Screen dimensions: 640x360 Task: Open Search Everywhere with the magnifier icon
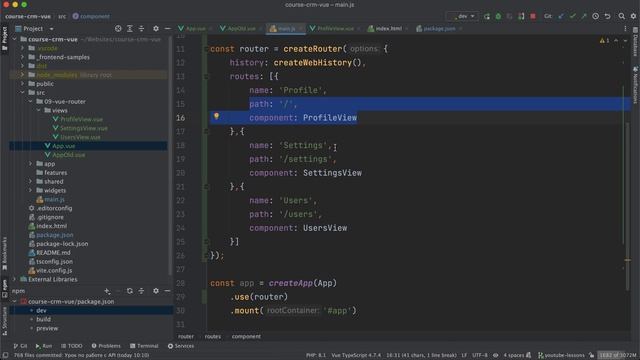pyautogui.click(x=621, y=16)
